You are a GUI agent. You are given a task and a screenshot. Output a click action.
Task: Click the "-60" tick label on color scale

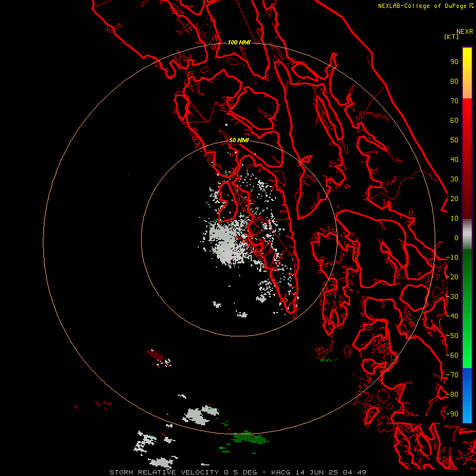(x=452, y=355)
